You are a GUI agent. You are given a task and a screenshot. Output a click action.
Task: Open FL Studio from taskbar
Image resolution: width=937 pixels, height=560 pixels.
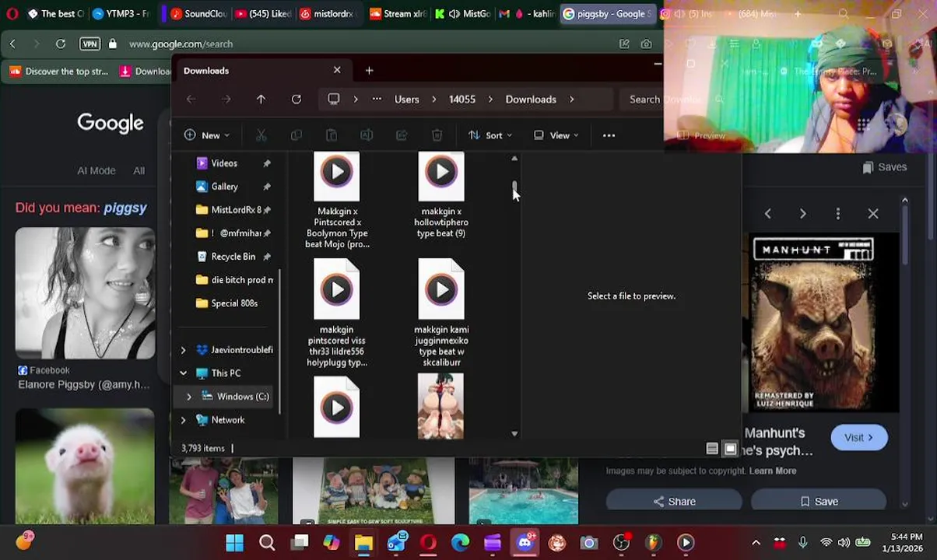653,542
